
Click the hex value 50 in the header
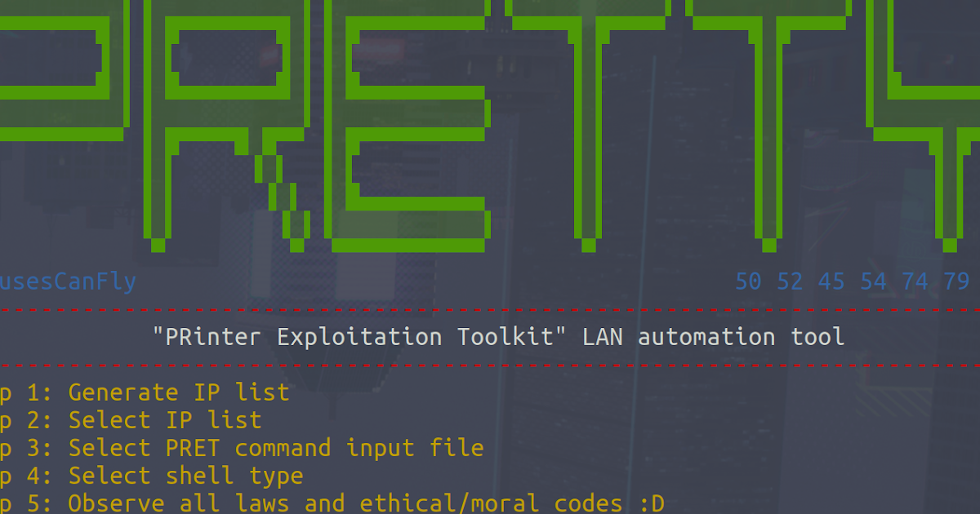pyautogui.click(x=747, y=281)
